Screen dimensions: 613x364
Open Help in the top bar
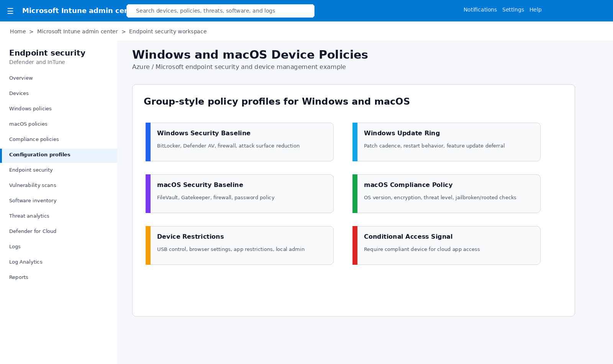[535, 10]
